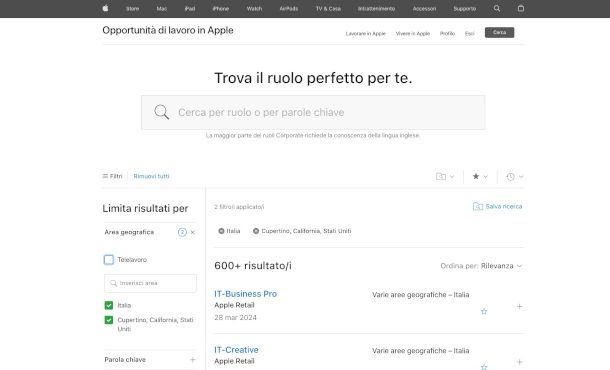Open saved searches folder dropdown
Screen dimensions: 610x370
(x=445, y=177)
